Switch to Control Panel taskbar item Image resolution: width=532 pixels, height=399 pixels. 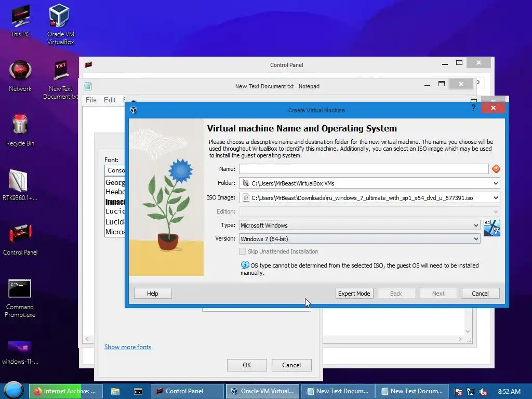(187, 391)
